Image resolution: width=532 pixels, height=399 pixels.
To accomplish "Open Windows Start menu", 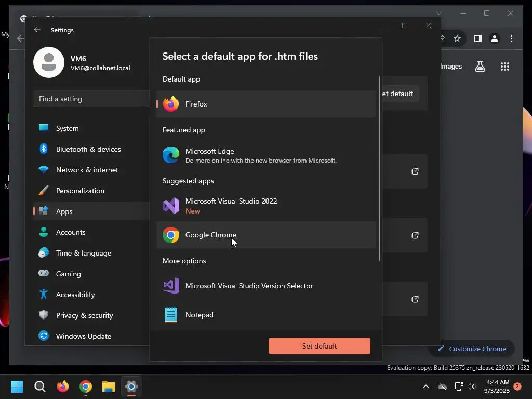I will [x=17, y=387].
